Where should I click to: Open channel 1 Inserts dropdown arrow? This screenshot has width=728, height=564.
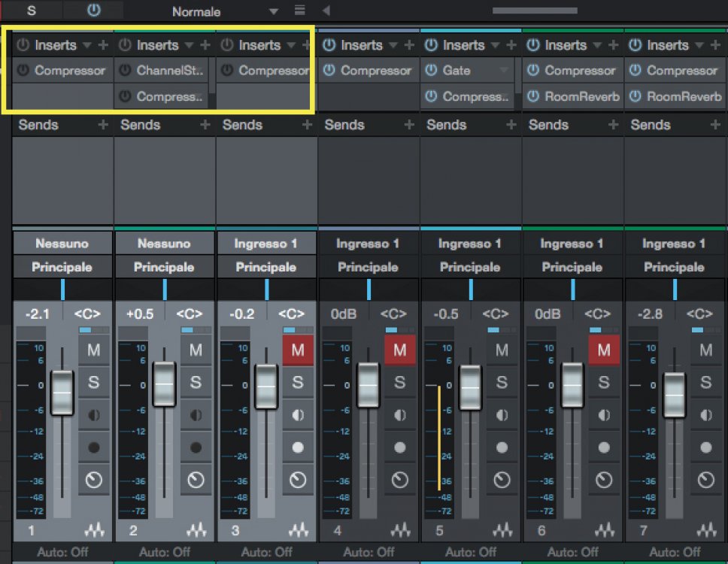coord(86,45)
